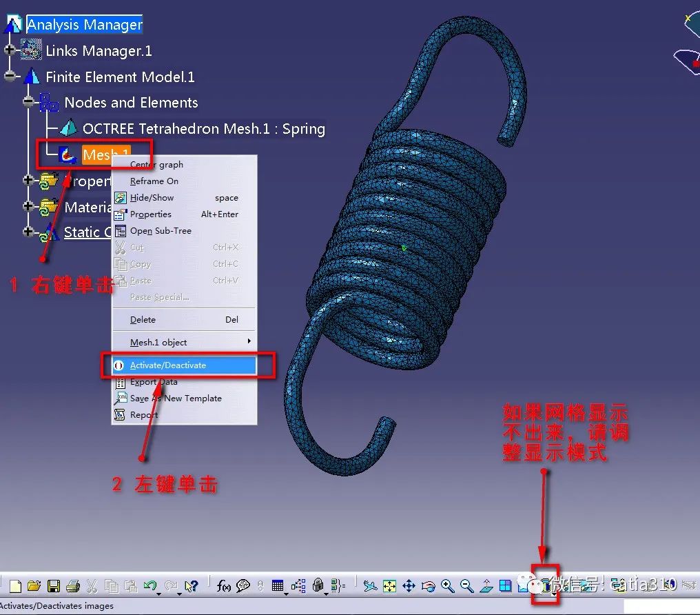Open the undo history dropdown arrow
The image size is (700, 615).
point(159,593)
